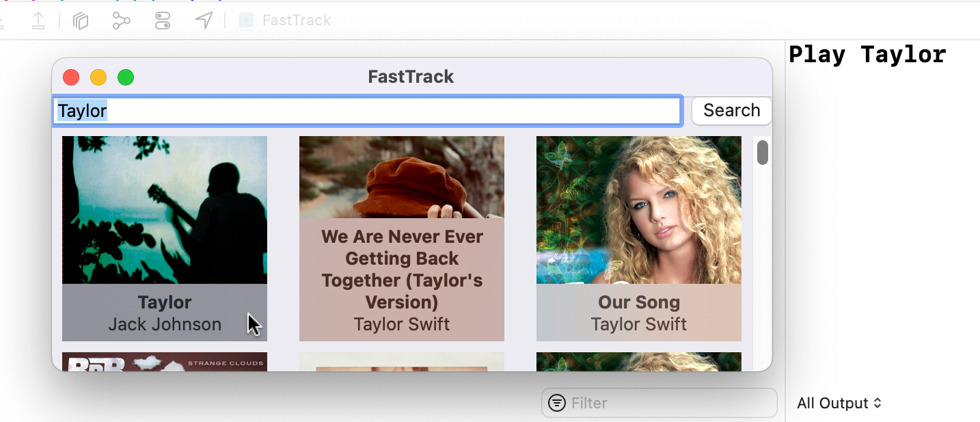This screenshot has height=422, width=980.
Task: Select the Taylor by Jack Johnson album cover
Action: (x=164, y=210)
